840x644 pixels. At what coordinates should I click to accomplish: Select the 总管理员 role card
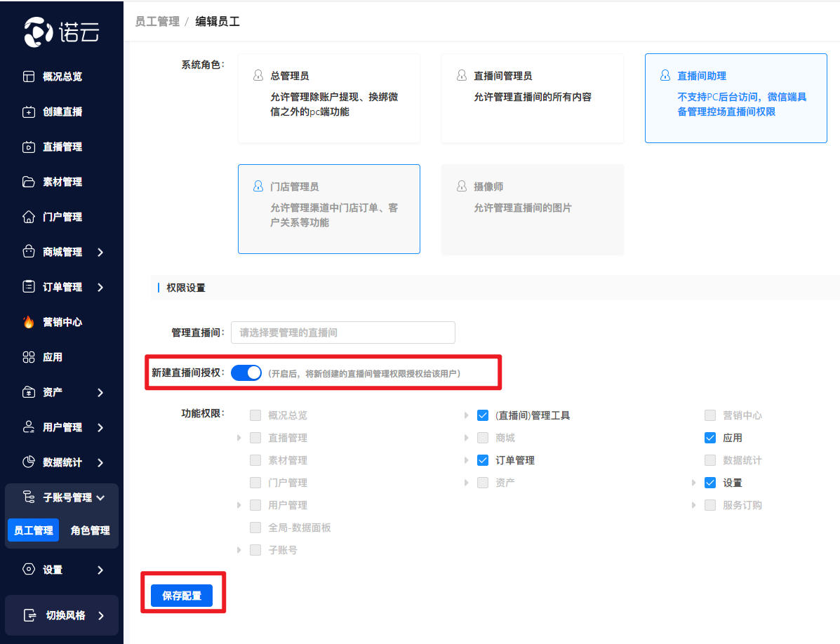[x=329, y=98]
